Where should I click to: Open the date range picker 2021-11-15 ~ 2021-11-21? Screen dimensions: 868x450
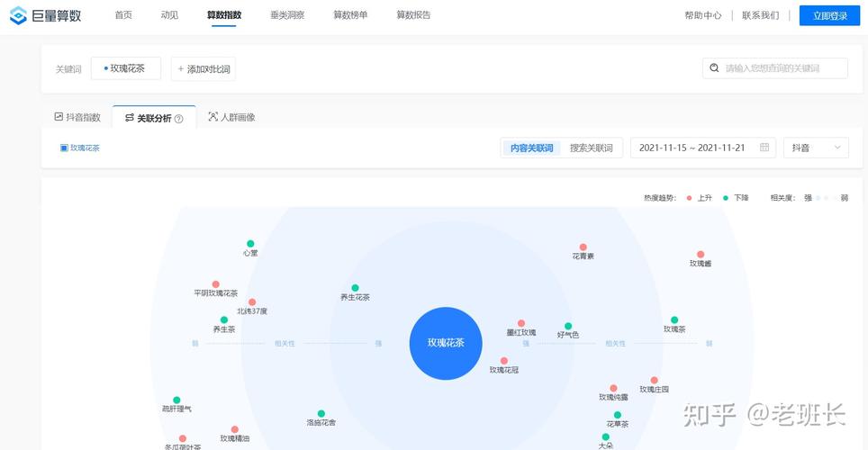703,148
